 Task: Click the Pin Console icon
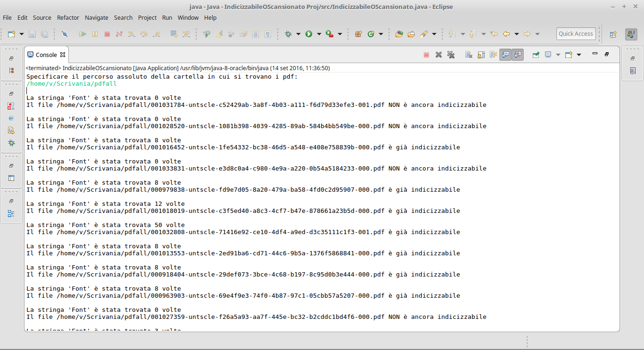coord(536,55)
